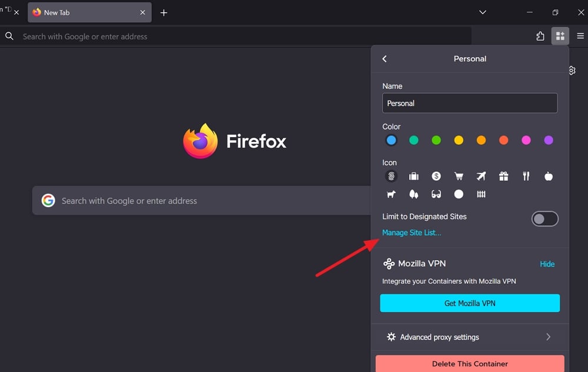
Task: Open Advanced proxy settings row
Action: 470,337
